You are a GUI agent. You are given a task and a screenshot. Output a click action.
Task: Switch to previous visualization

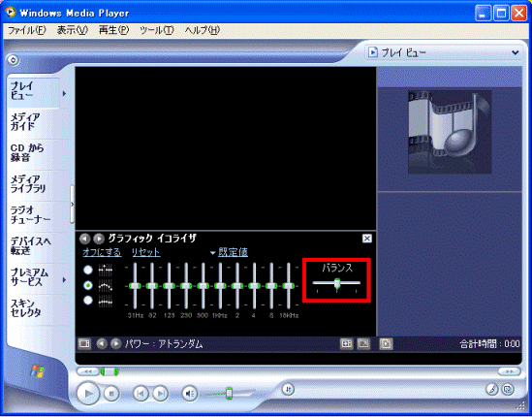tap(102, 344)
